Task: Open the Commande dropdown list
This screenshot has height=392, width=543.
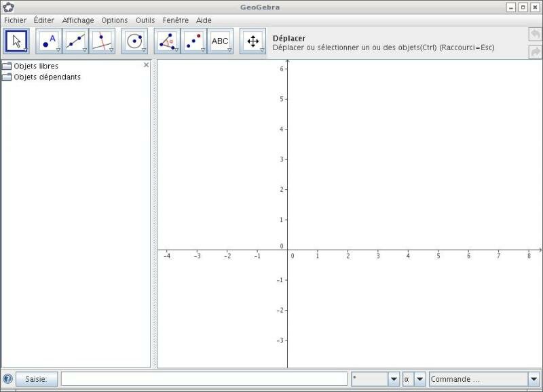Action: coord(534,379)
